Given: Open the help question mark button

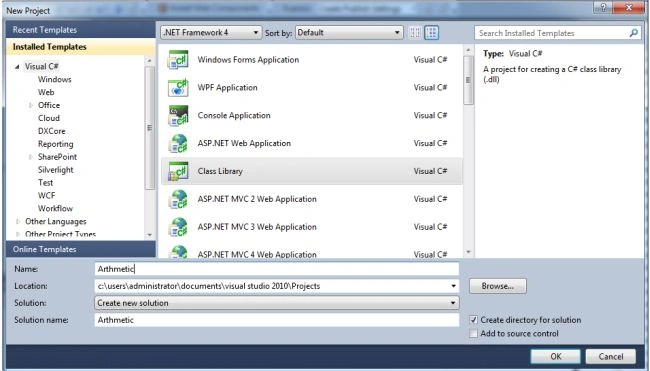Looking at the screenshot, I should [x=603, y=7].
